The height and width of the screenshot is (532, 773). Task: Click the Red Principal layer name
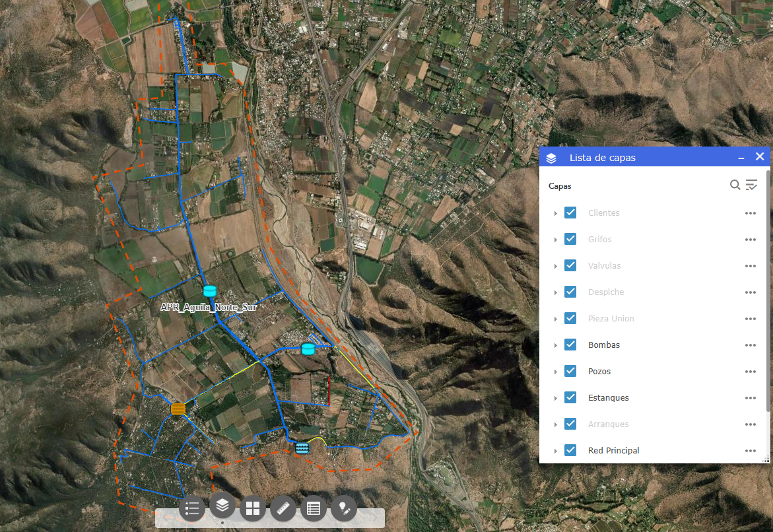614,450
